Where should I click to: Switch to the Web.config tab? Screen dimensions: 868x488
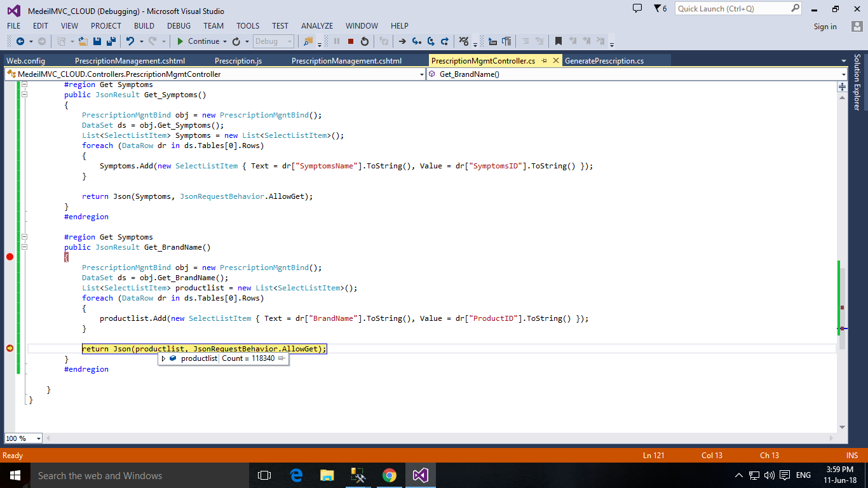(x=25, y=61)
